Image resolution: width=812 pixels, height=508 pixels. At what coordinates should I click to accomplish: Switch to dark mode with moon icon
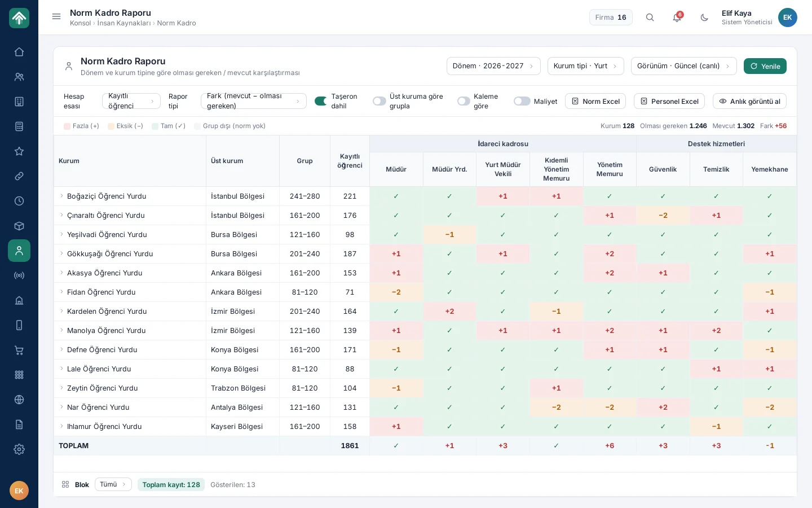point(704,17)
